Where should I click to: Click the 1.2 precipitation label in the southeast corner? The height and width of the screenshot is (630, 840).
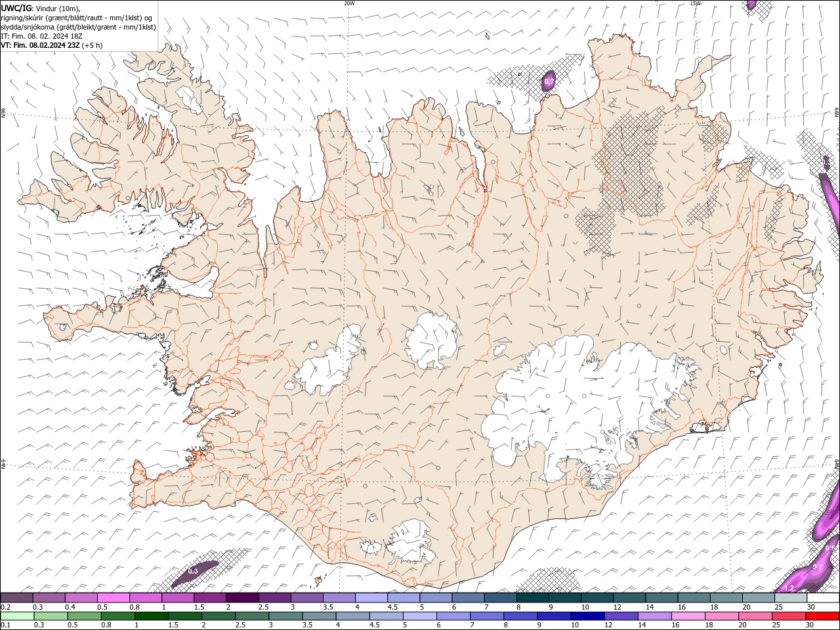pos(789,588)
